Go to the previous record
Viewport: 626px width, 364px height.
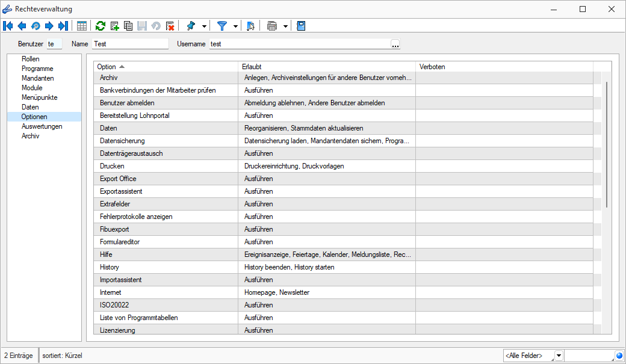tap(22, 26)
